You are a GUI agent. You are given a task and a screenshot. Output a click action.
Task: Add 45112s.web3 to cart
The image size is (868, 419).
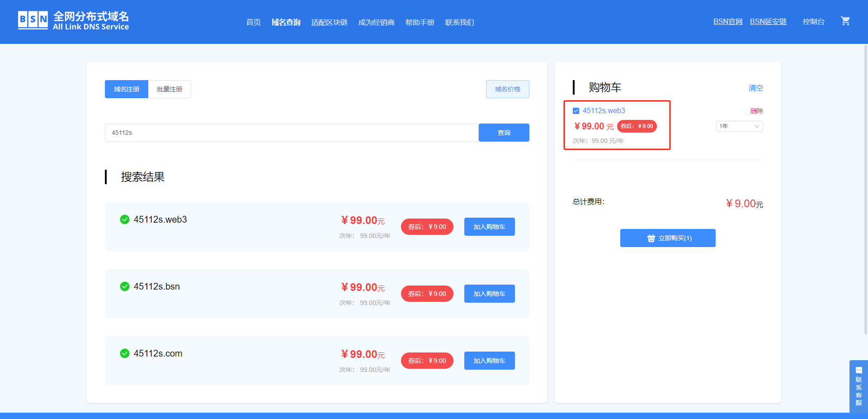490,227
